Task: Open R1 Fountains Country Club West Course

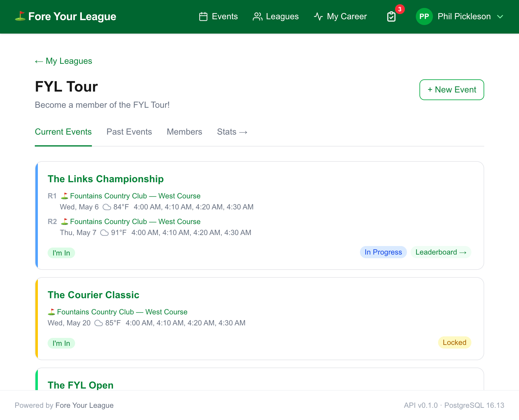Action: tap(135, 196)
